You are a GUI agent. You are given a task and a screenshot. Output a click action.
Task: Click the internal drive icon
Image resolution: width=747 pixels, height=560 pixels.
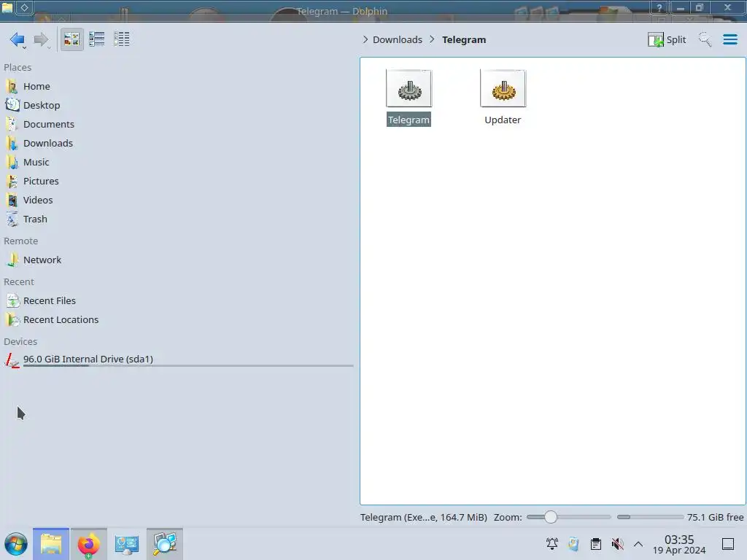point(12,360)
